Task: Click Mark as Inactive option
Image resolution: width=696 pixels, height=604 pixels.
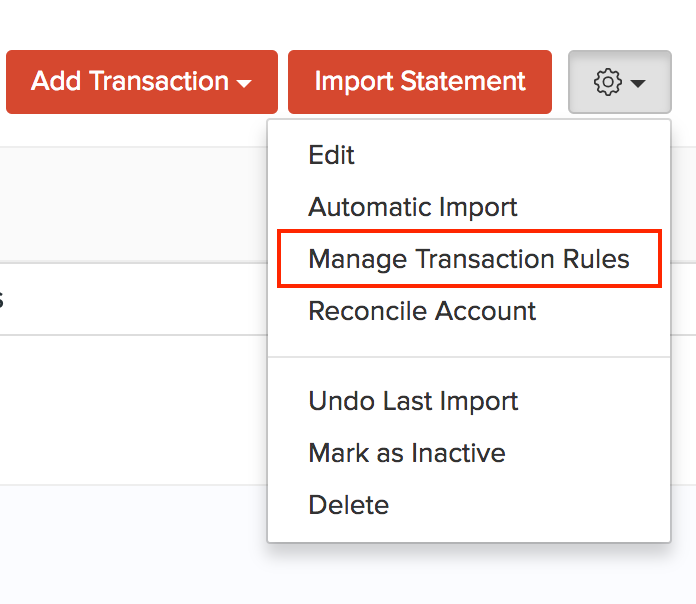Action: coord(406,453)
